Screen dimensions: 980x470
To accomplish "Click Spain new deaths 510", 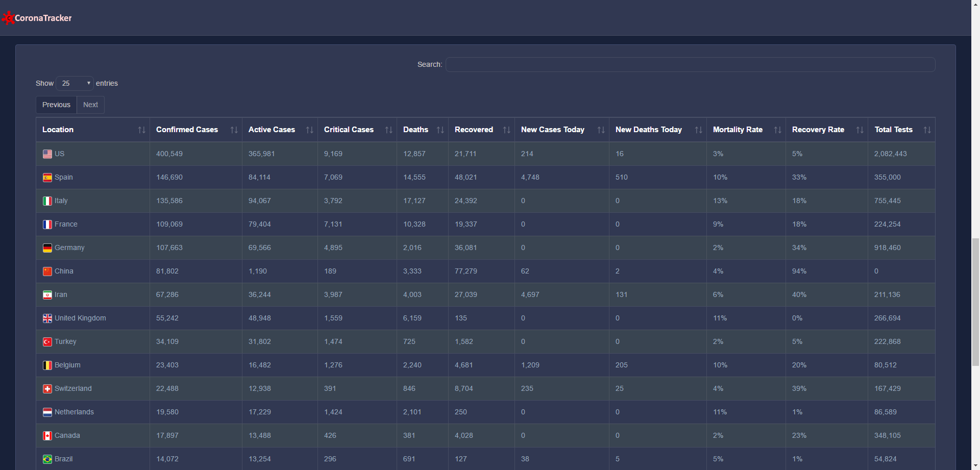I will tap(621, 177).
